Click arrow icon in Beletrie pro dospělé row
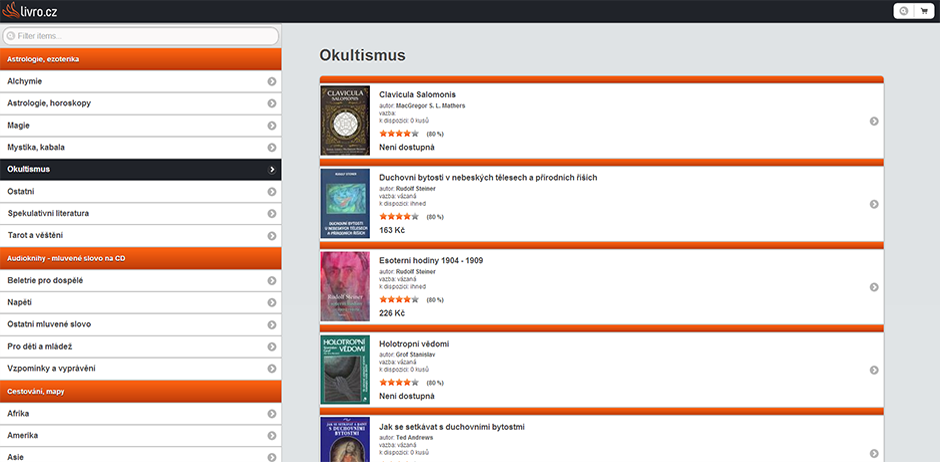Image resolution: width=940 pixels, height=462 pixels. (x=272, y=280)
